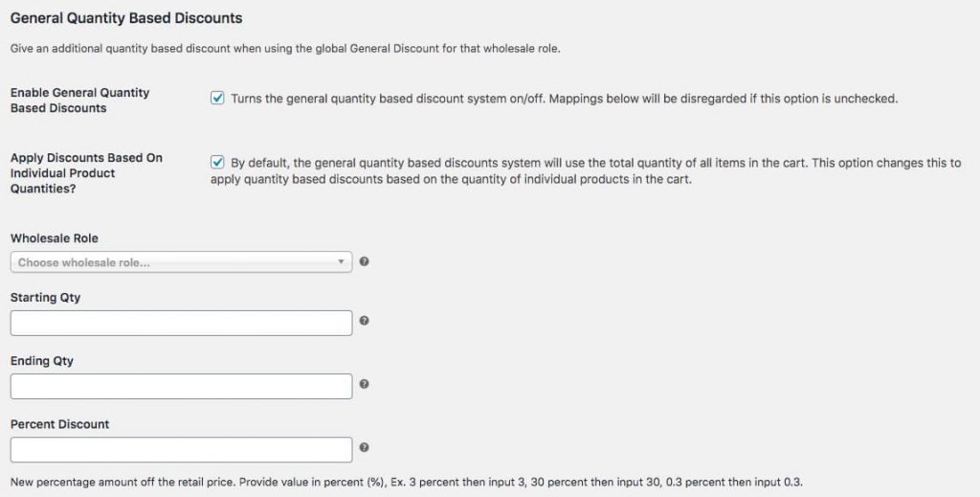Viewport: 980px width, 497px height.
Task: Uncheck Enable General Quantity Based Discounts checkbox
Action: tap(217, 99)
